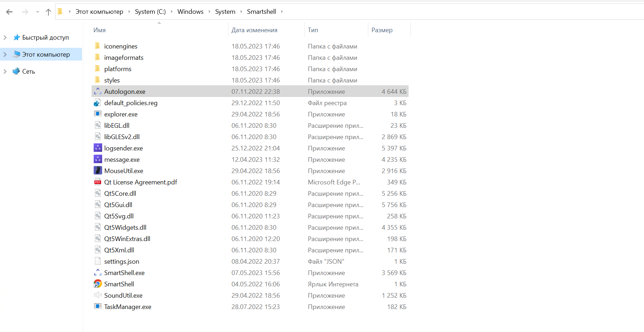
Task: Click Qt5Gui.dll file icon
Action: tap(98, 205)
